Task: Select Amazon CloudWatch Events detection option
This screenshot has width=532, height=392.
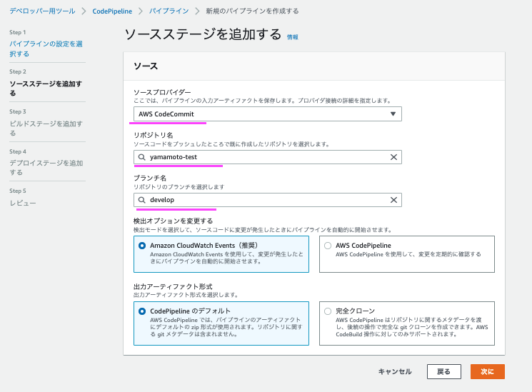Action: tap(221, 254)
